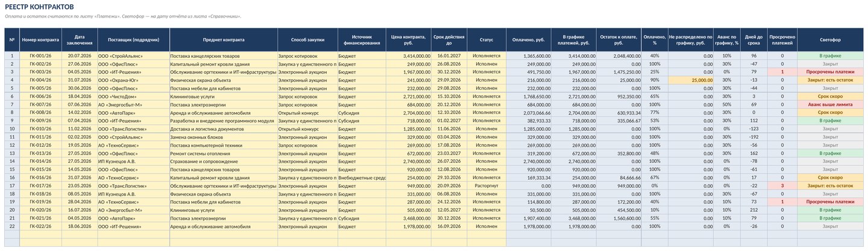
Task: Select paid percentage 90%
Action: coord(655,80)
